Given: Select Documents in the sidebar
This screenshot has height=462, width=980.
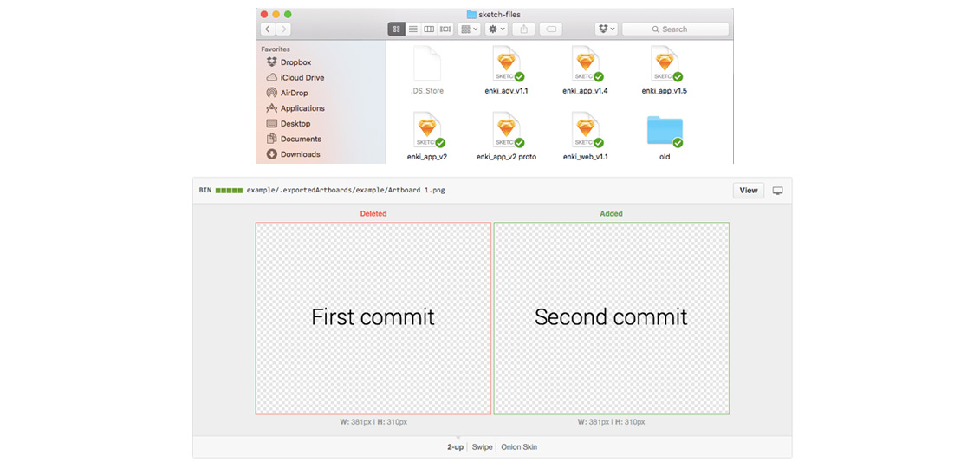Looking at the screenshot, I should (x=294, y=139).
